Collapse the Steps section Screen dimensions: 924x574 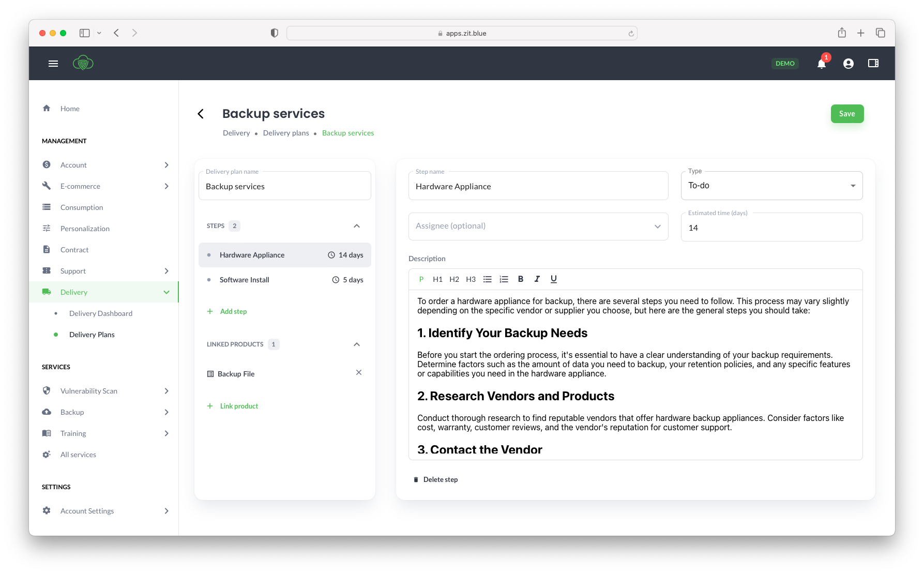(x=357, y=226)
